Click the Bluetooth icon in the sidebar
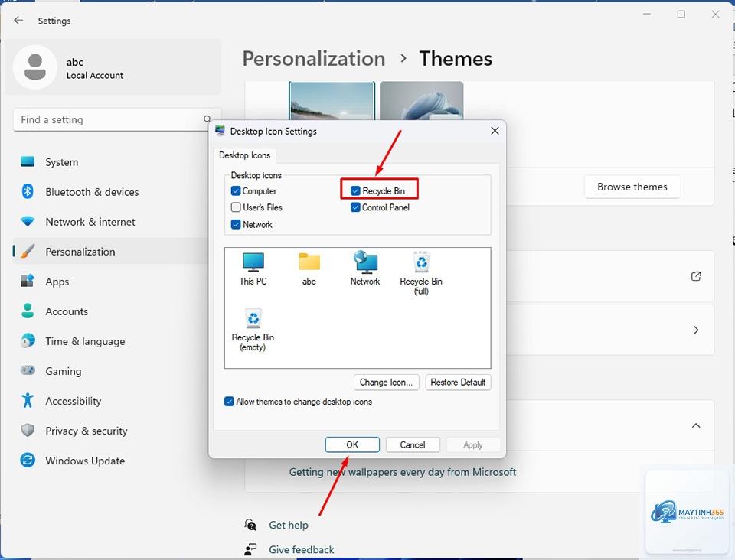735x560 pixels. (x=28, y=191)
